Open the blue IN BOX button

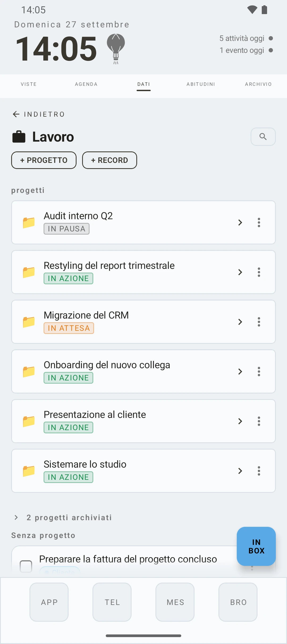pyautogui.click(x=256, y=546)
